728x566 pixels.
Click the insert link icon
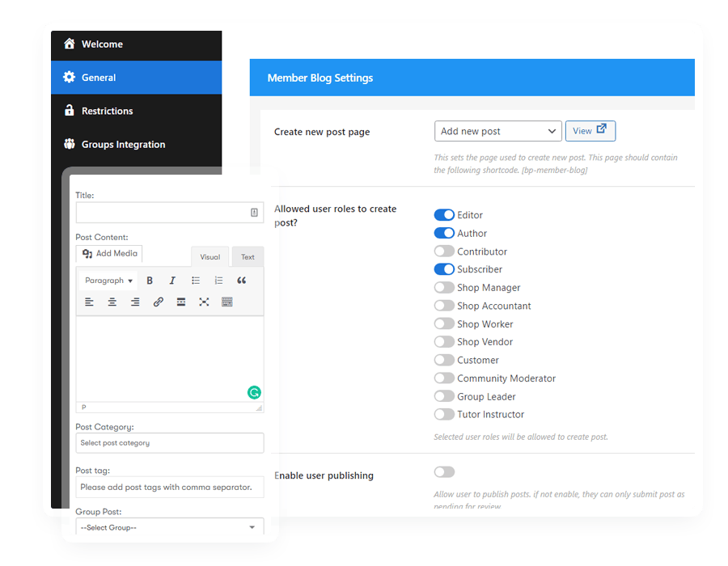click(159, 302)
